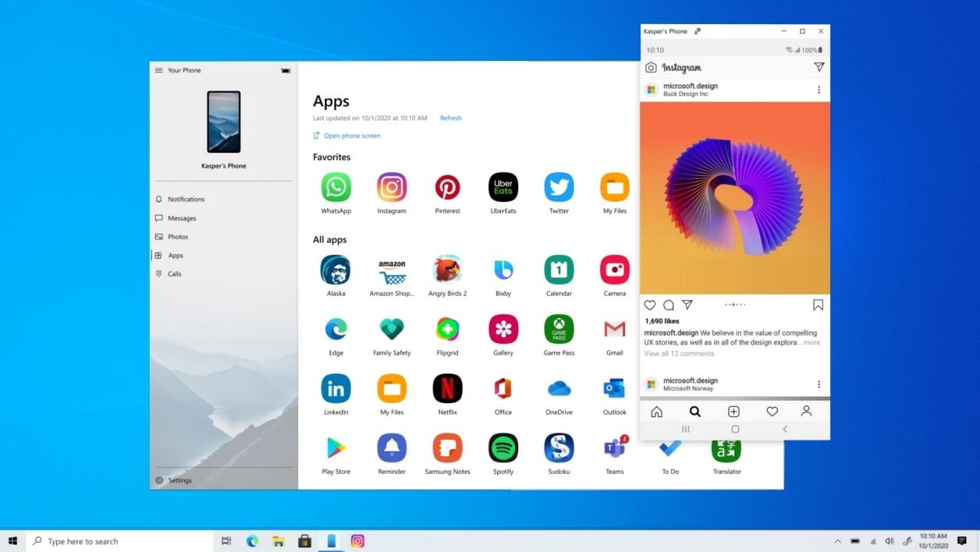Launch Game Pass app
The width and height of the screenshot is (980, 552).
pos(559,329)
